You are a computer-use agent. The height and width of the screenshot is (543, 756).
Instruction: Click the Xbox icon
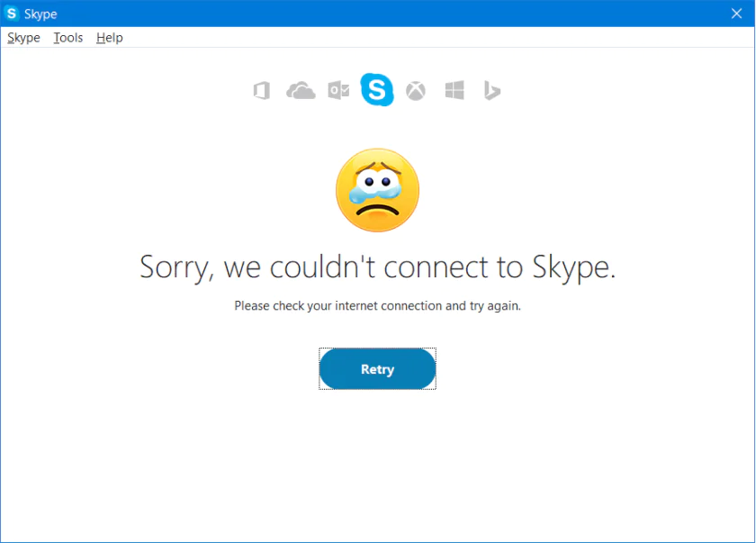pyautogui.click(x=415, y=90)
